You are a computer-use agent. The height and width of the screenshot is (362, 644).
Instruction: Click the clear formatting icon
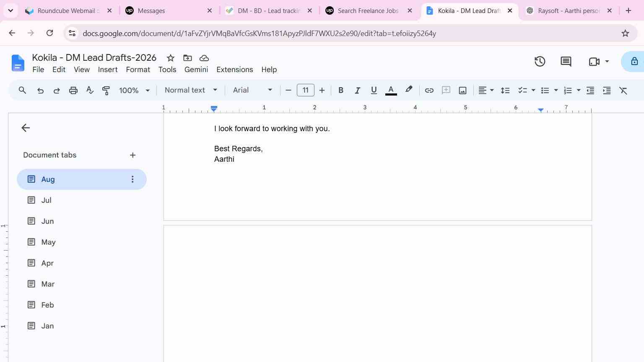pos(623,90)
